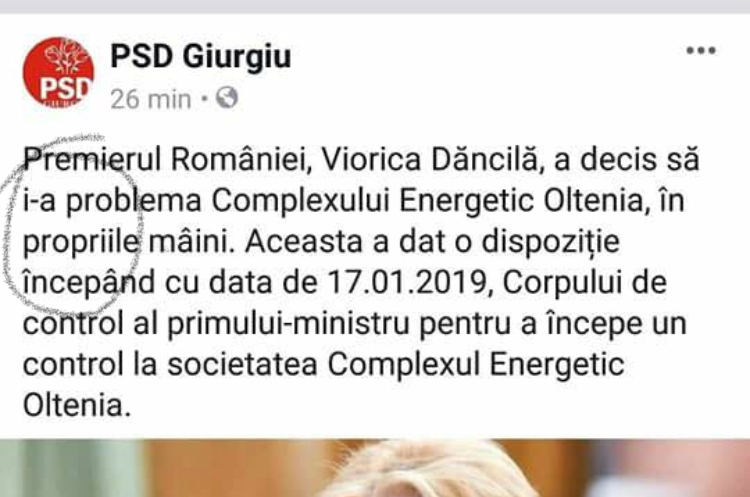Open the PSD Giurgiu page name
The image size is (750, 497).
200,56
